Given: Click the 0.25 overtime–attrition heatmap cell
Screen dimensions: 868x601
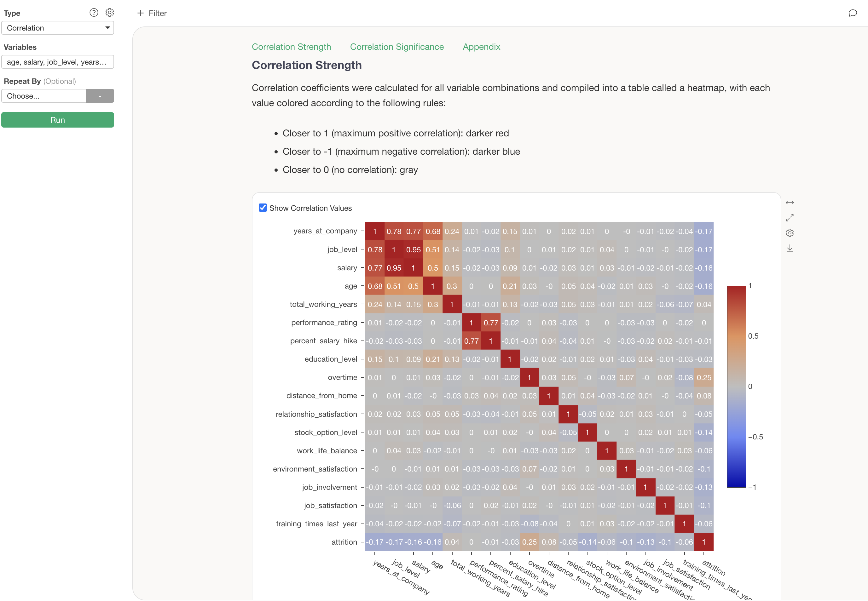Looking at the screenshot, I should click(x=704, y=377).
